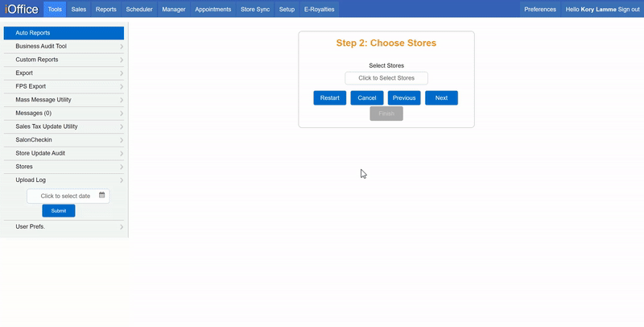The width and height of the screenshot is (644, 327).
Task: Open the Appointments menu
Action: pyautogui.click(x=213, y=9)
